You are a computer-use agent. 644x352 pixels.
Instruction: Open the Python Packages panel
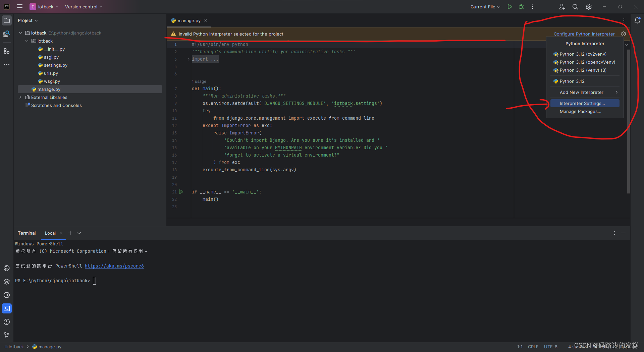pyautogui.click(x=7, y=282)
